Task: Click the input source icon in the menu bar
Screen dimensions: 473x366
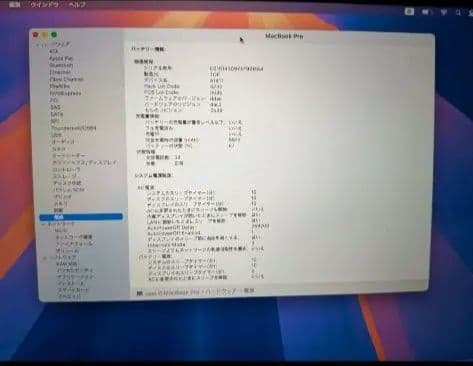Action: click(409, 12)
